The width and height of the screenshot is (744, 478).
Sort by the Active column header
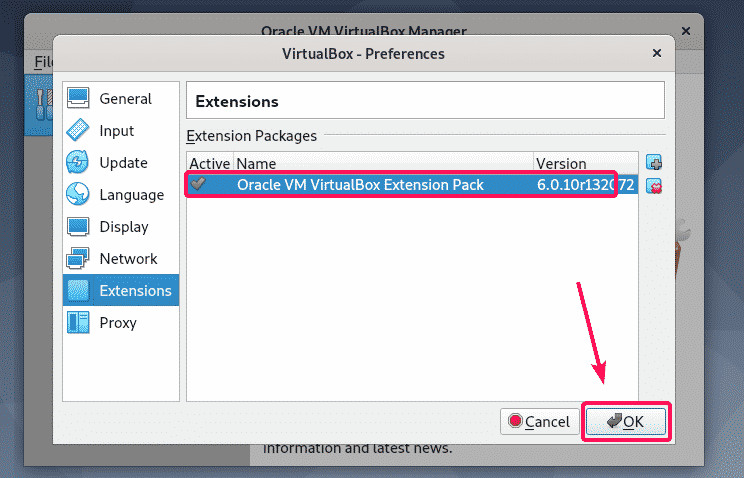tap(210, 163)
